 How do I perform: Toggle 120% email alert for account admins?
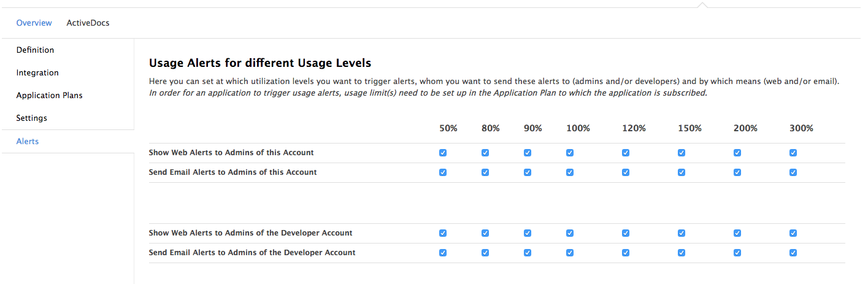click(626, 172)
